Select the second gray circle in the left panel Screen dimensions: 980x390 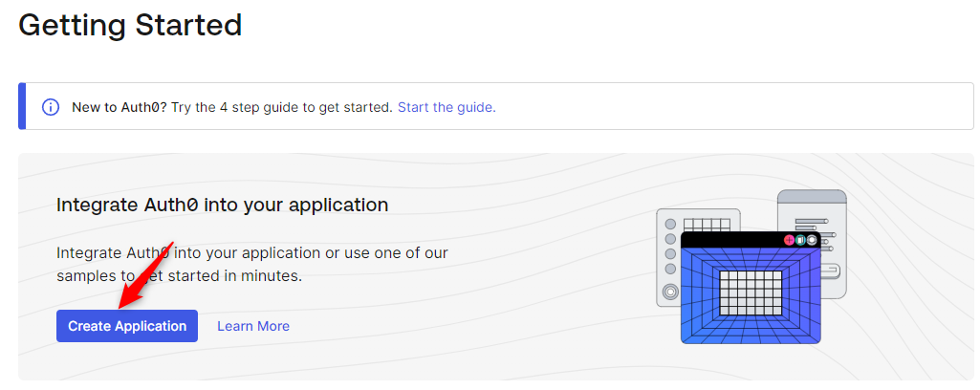click(x=670, y=239)
